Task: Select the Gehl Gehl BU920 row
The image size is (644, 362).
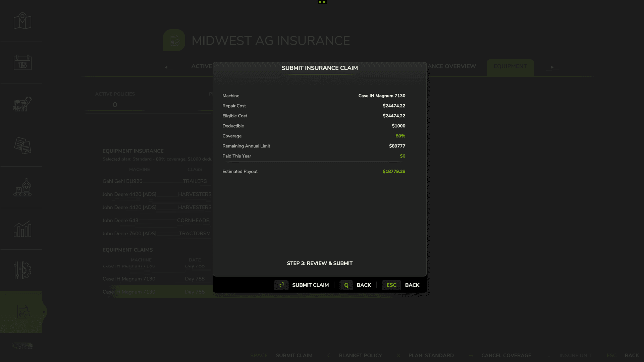Action: pos(158,181)
